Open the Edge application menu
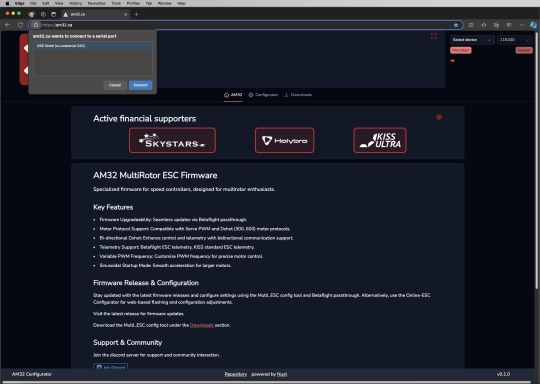Screen dimensions: 540x384 20,3
